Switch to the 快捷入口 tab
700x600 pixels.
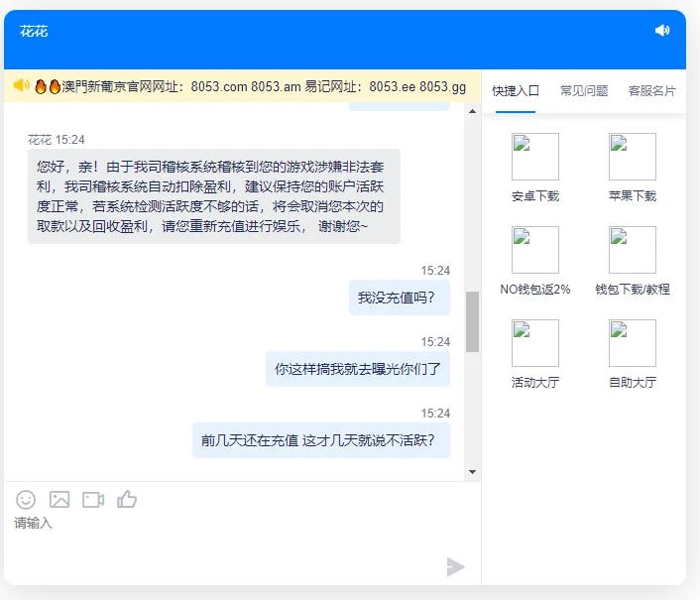click(516, 91)
